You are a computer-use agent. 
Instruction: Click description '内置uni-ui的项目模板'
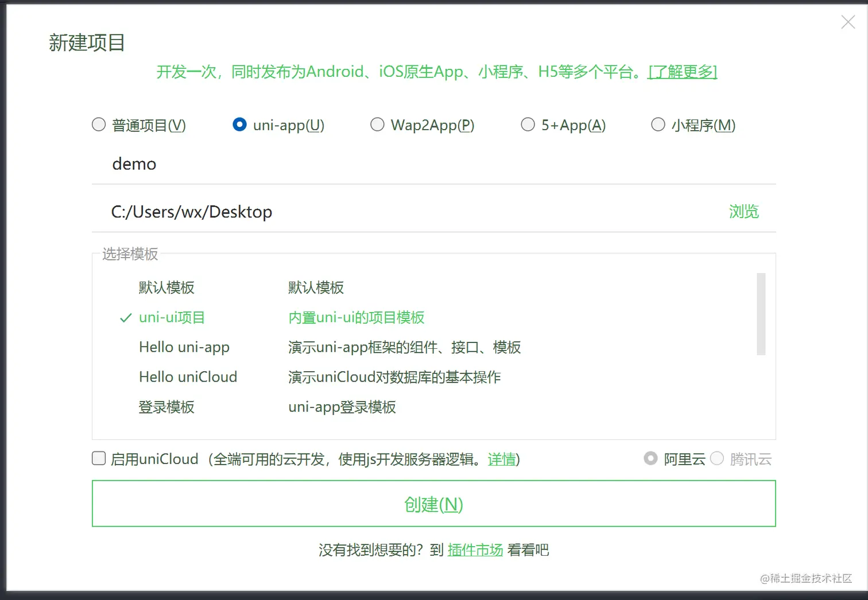356,317
